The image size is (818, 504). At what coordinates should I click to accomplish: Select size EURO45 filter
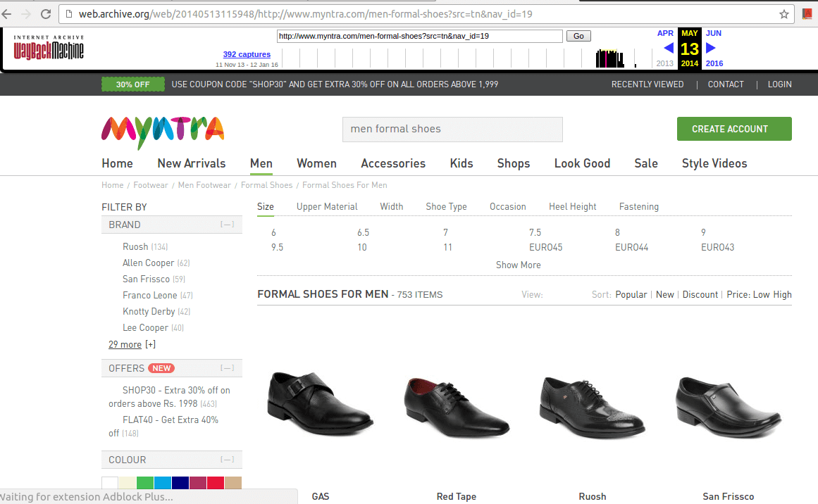(545, 247)
